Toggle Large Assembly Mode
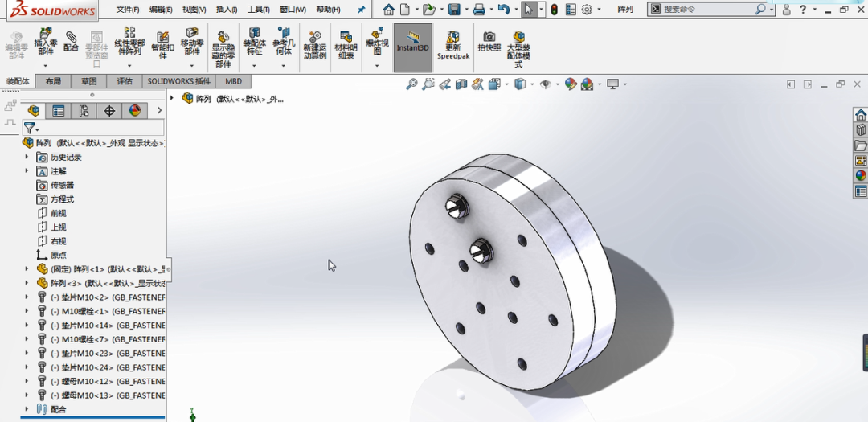868x422 pixels. (518, 49)
